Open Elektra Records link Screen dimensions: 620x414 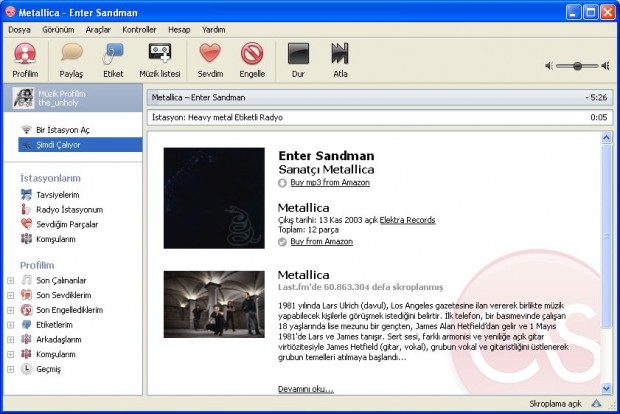(408, 220)
